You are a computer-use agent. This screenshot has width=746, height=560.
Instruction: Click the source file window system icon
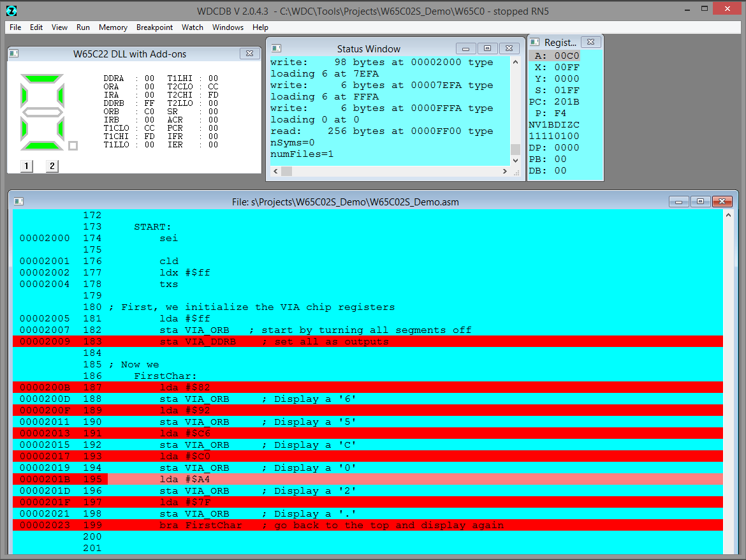18,202
